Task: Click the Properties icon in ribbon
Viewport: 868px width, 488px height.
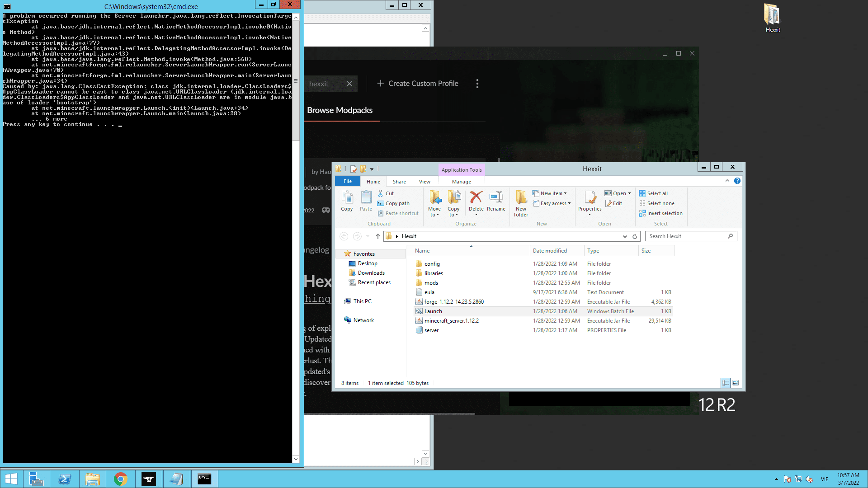Action: coord(590,198)
